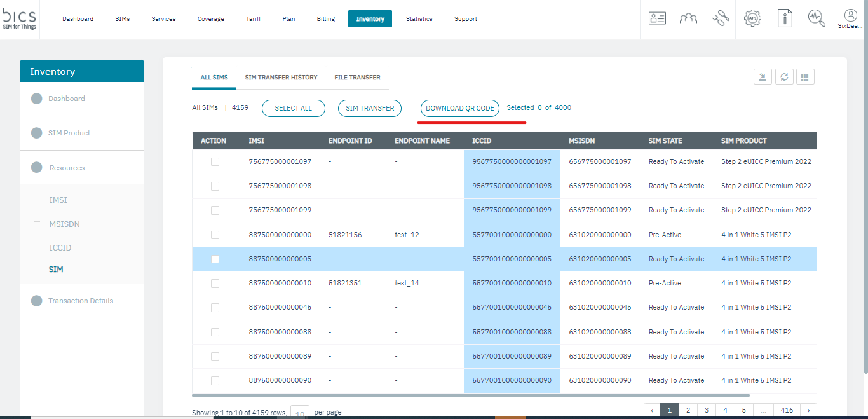Tick checkbox for IMSI 756775000001097

point(215,162)
